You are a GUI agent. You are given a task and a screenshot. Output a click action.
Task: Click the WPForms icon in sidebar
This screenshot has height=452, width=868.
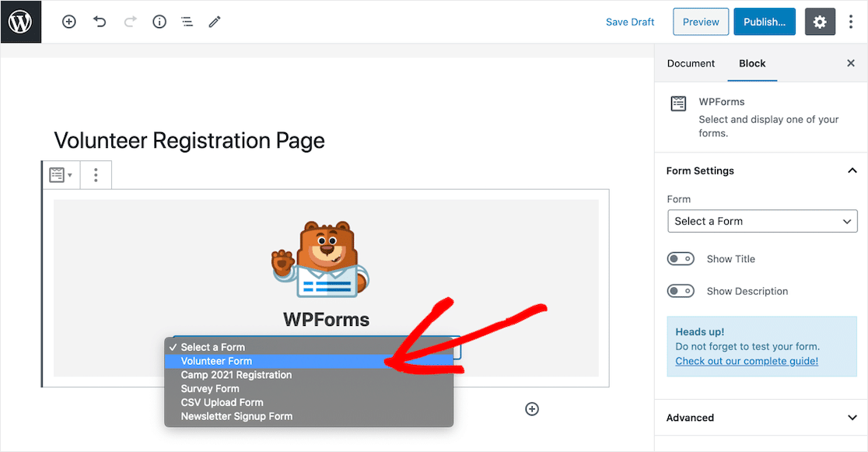pos(679,103)
